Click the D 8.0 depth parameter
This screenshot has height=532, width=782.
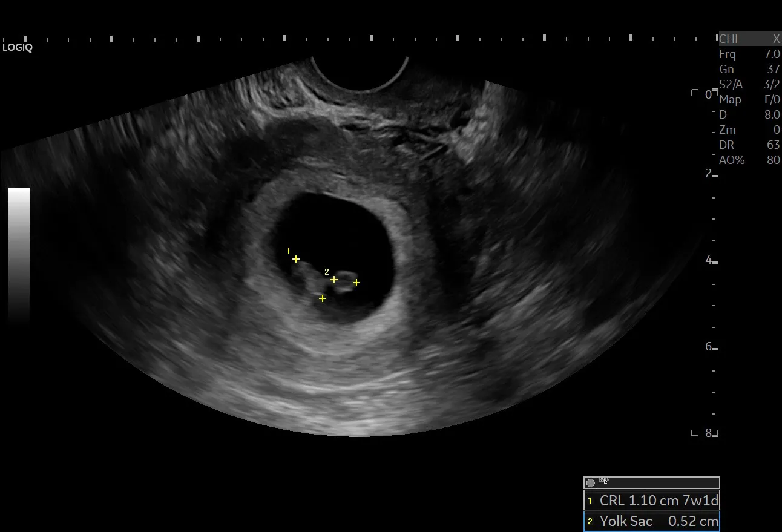[749, 114]
